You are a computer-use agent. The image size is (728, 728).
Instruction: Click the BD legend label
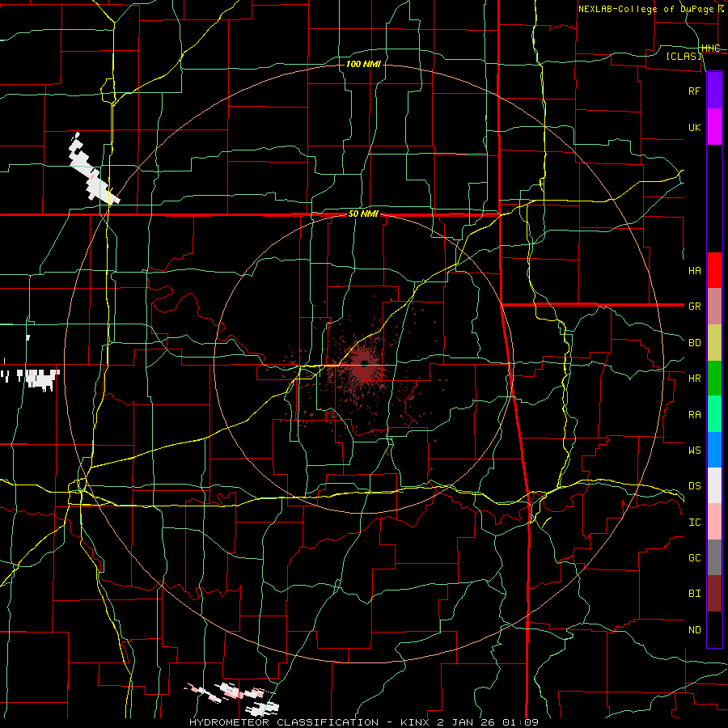(695, 343)
